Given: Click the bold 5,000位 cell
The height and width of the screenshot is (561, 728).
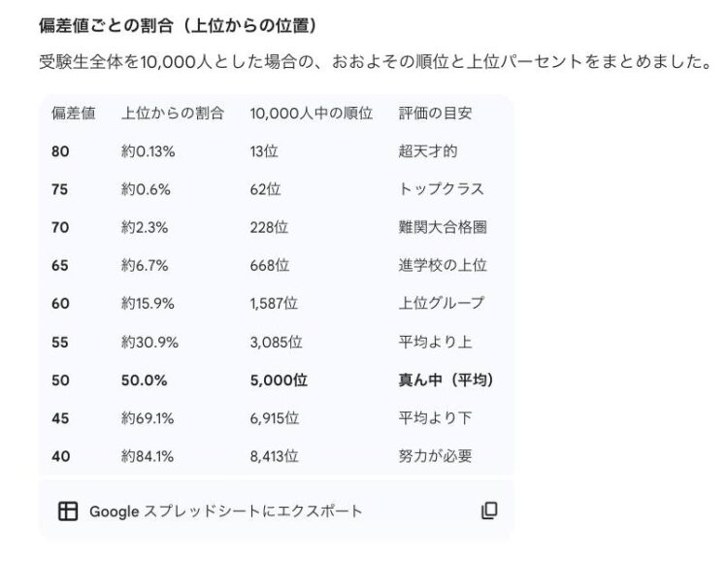Looking at the screenshot, I should pyautogui.click(x=279, y=380).
